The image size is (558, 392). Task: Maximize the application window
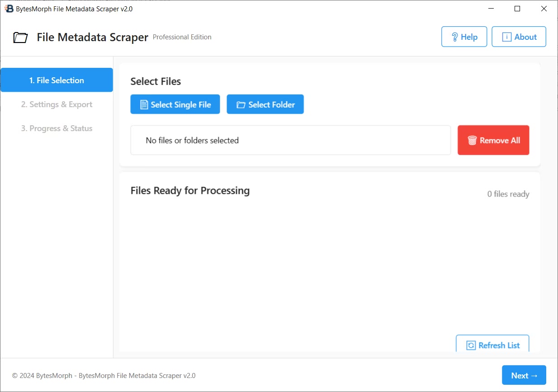tap(517, 9)
